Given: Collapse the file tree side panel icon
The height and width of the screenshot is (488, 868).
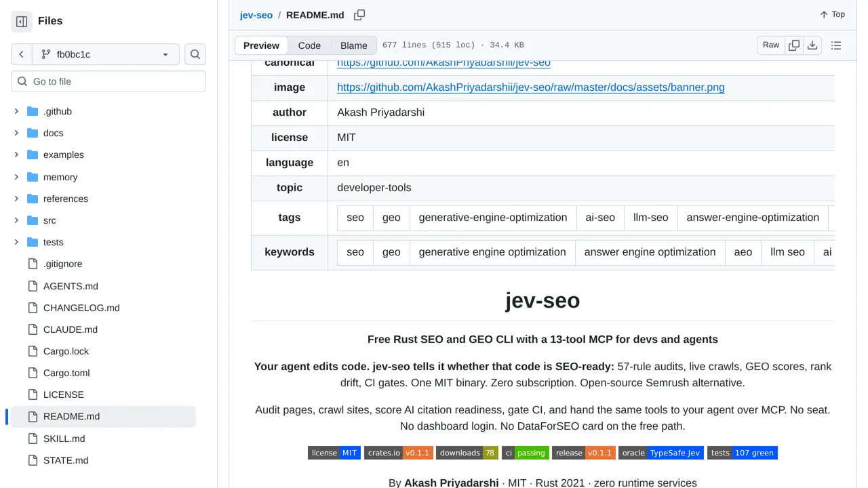Looking at the screenshot, I should 22,22.
